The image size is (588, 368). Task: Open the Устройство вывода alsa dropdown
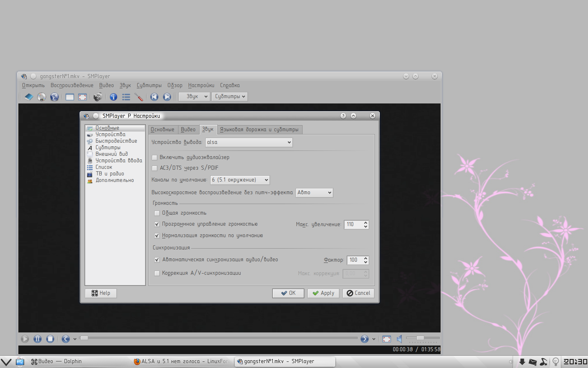[249, 142]
